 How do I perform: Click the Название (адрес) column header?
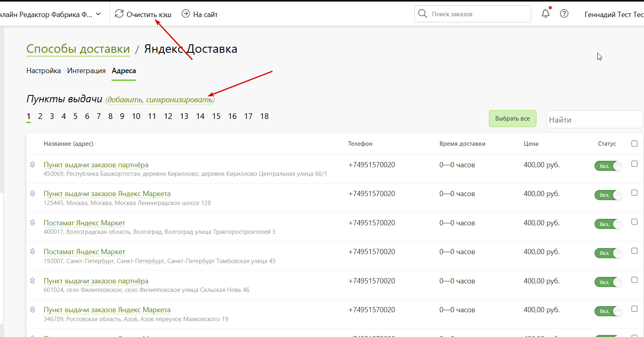click(x=69, y=144)
